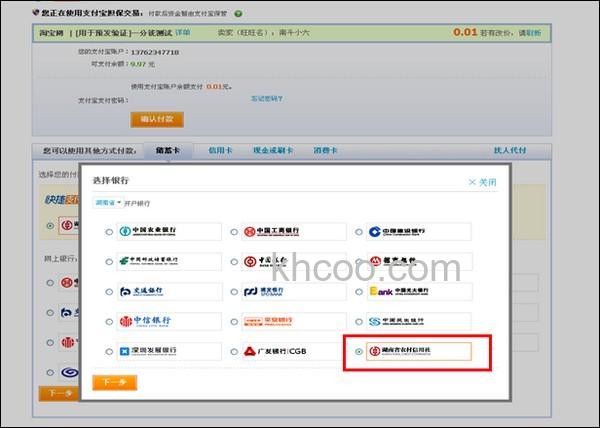The height and width of the screenshot is (428, 600).
Task: Select the 中国邮政储蓄银行 radio button
Action: pos(109,262)
